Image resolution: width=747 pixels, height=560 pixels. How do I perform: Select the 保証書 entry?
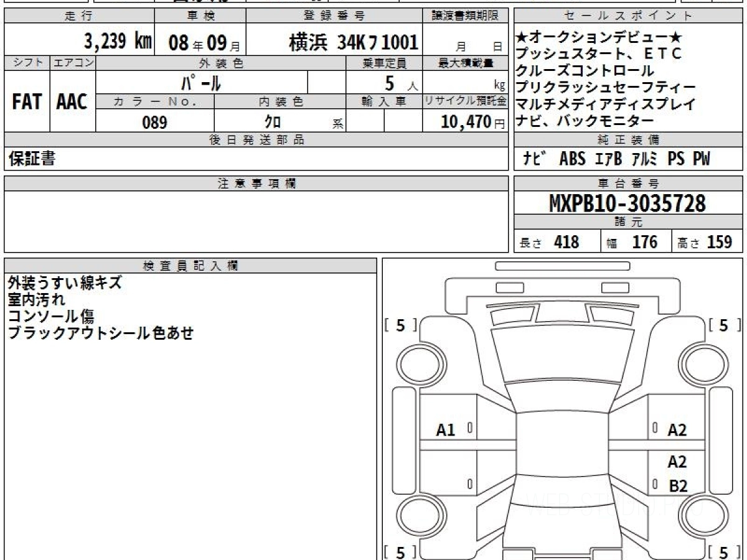[32, 159]
